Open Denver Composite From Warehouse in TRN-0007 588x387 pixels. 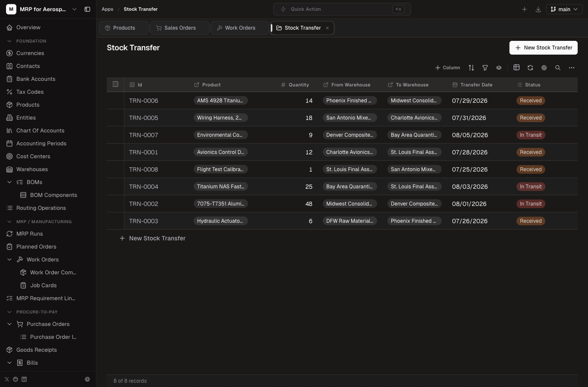pos(350,135)
